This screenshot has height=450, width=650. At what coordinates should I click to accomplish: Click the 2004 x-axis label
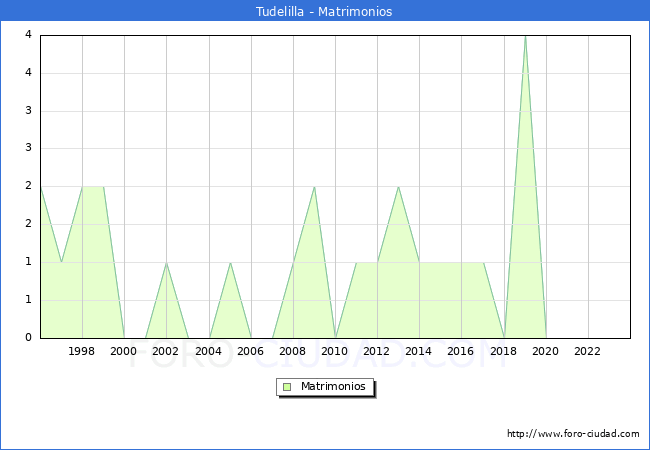coord(209,351)
